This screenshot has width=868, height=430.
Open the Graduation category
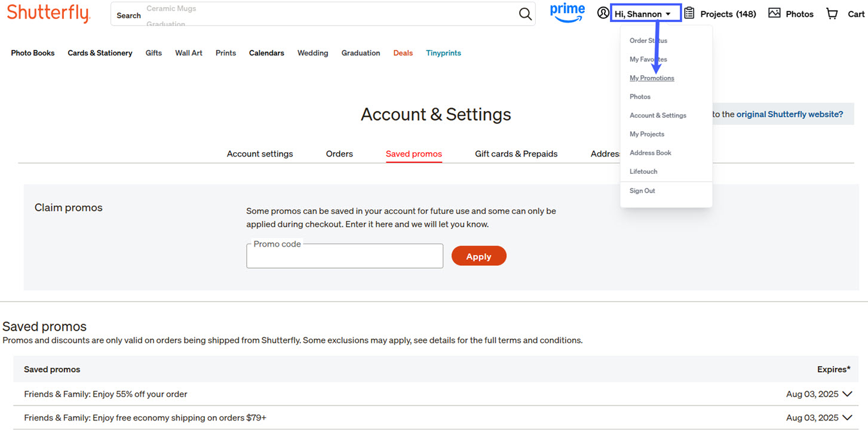coord(361,53)
